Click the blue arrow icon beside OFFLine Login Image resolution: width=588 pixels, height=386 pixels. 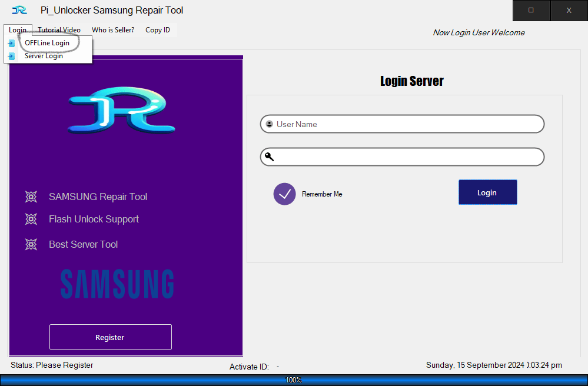point(12,42)
